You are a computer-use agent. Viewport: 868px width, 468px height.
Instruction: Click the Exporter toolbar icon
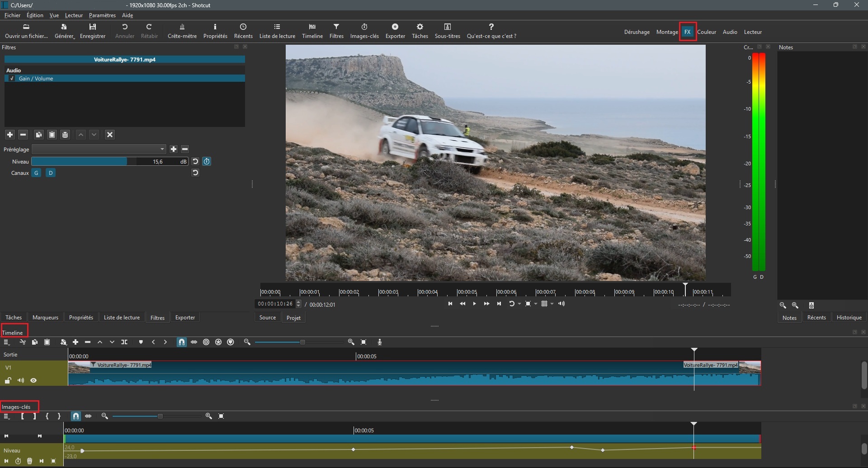(395, 31)
